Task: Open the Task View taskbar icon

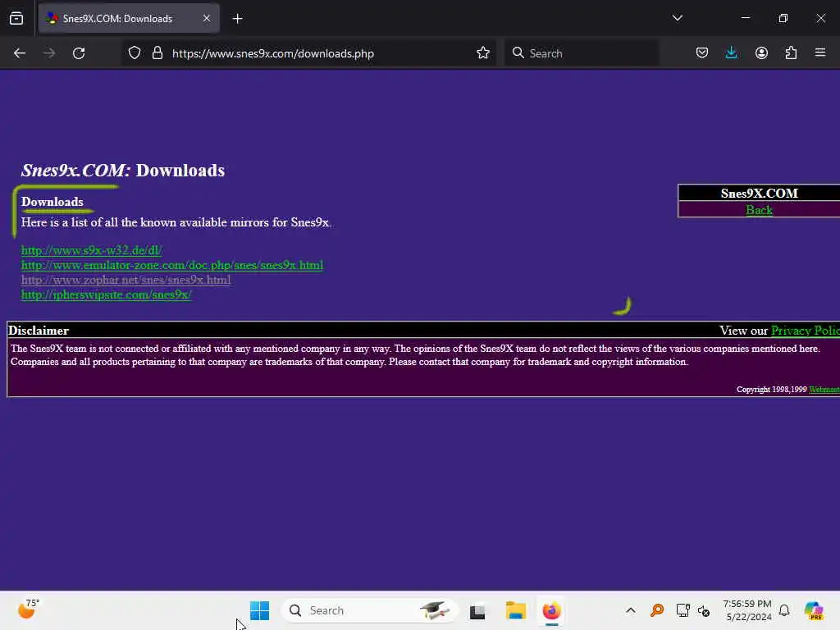Action: pos(477,610)
